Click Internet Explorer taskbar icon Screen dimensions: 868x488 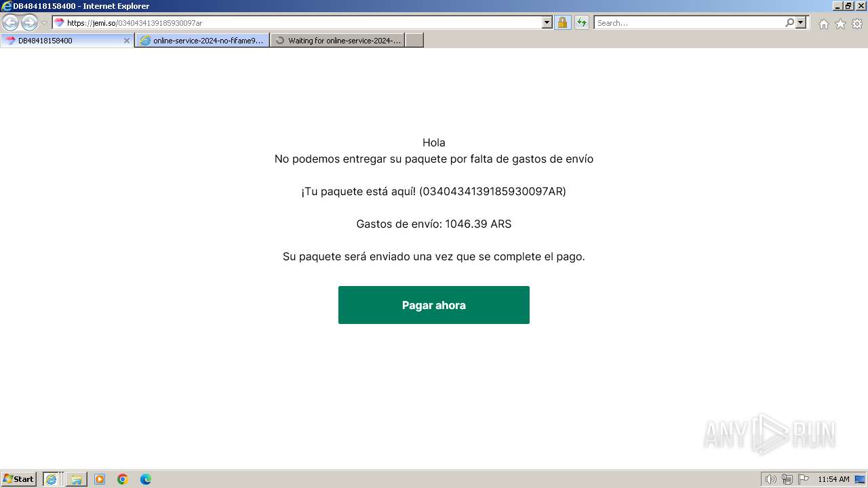pyautogui.click(x=52, y=479)
